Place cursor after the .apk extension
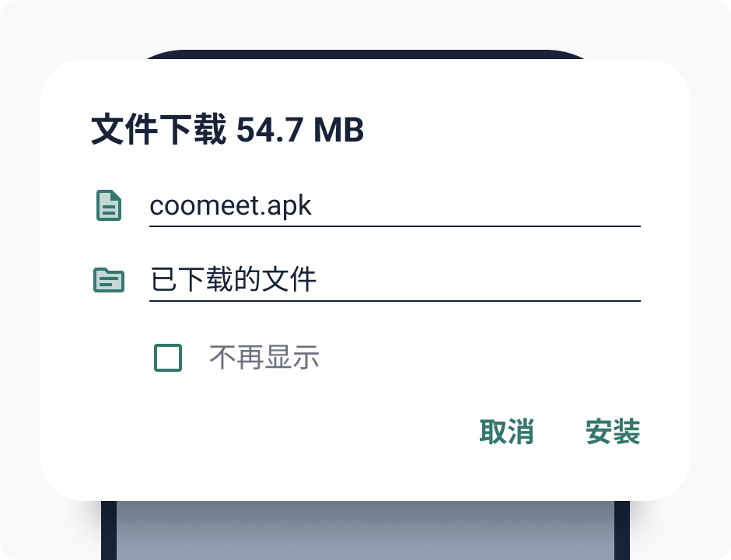The width and height of the screenshot is (731, 560). (312, 205)
